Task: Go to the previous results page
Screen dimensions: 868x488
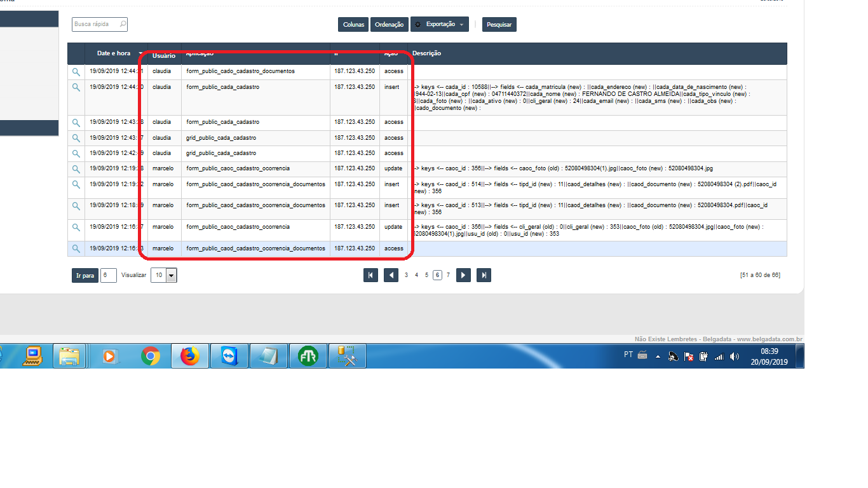Action: [391, 275]
